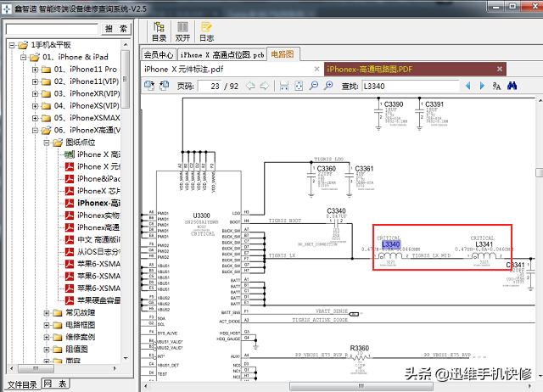Click the tree search input field
The image size is (543, 392).
coord(53,29)
